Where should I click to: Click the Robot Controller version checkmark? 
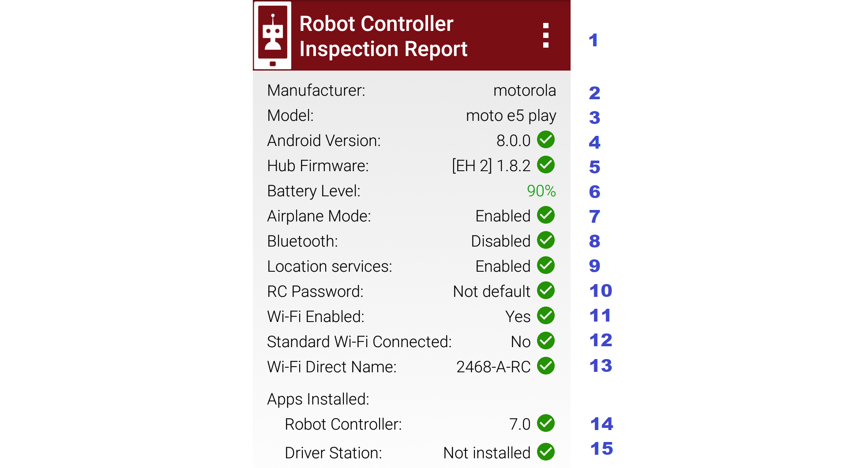(x=546, y=423)
